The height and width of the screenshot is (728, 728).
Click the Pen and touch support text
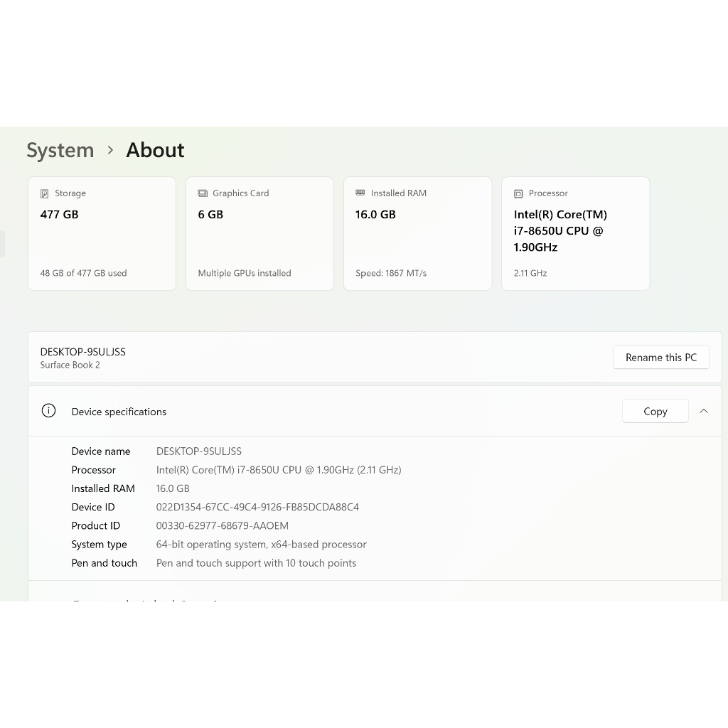[x=256, y=563]
